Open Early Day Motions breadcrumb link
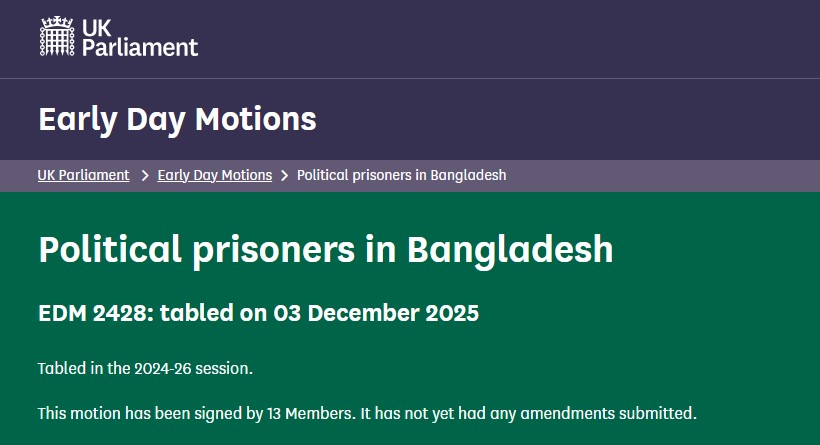Viewport: 820px width, 445px height. coord(214,175)
